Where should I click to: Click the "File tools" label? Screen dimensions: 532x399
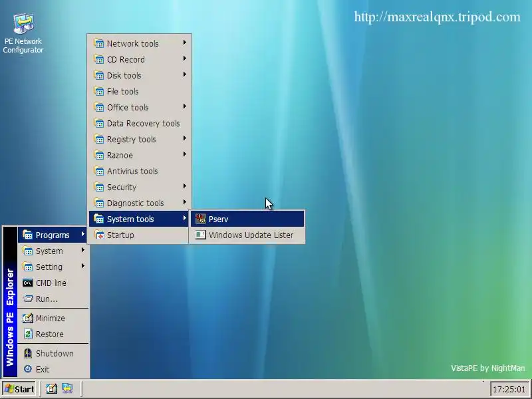point(122,91)
